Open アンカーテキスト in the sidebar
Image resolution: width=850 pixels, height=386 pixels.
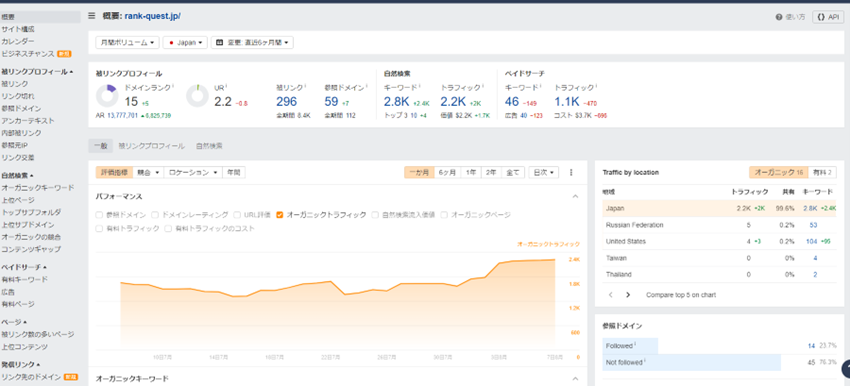pyautogui.click(x=27, y=120)
